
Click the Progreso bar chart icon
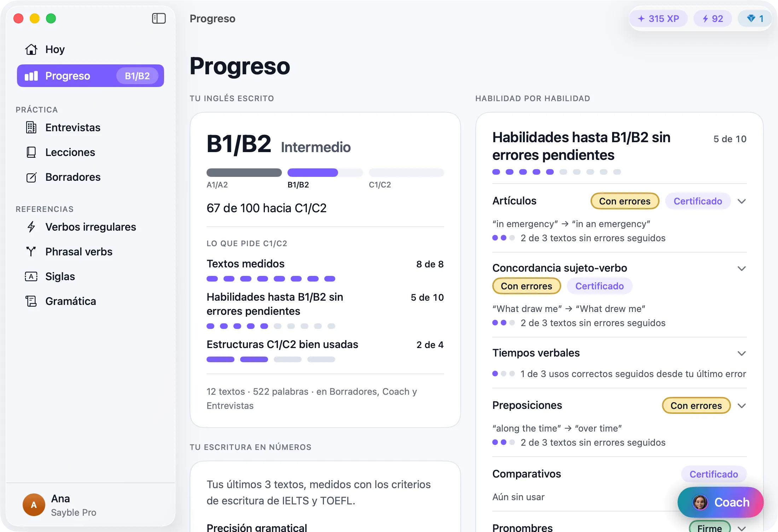[31, 76]
